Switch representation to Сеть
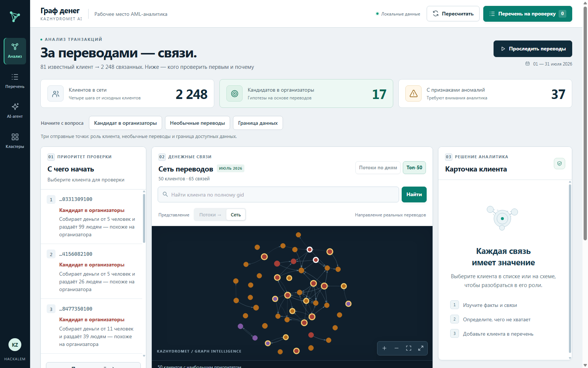This screenshot has height=368, width=588. [236, 215]
